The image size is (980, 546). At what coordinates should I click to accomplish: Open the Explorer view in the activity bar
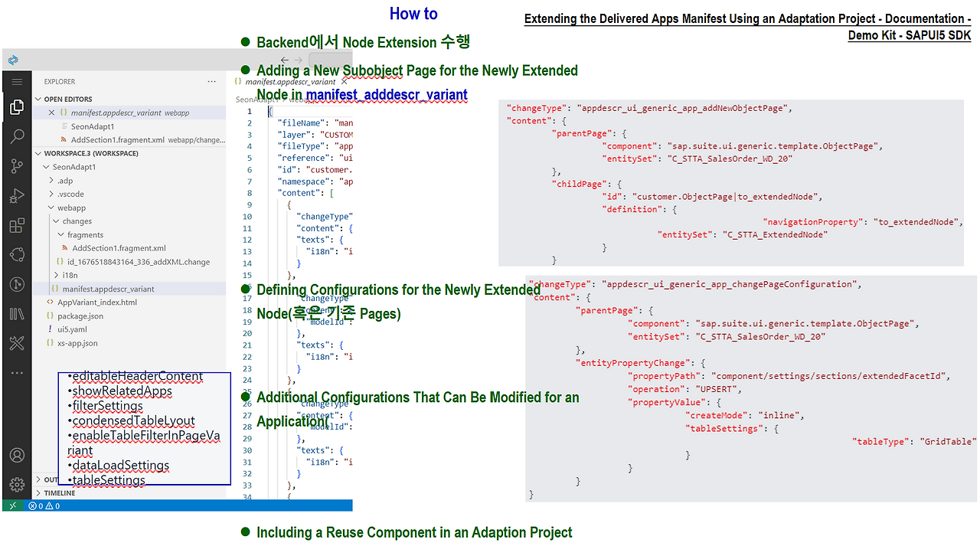[17, 107]
